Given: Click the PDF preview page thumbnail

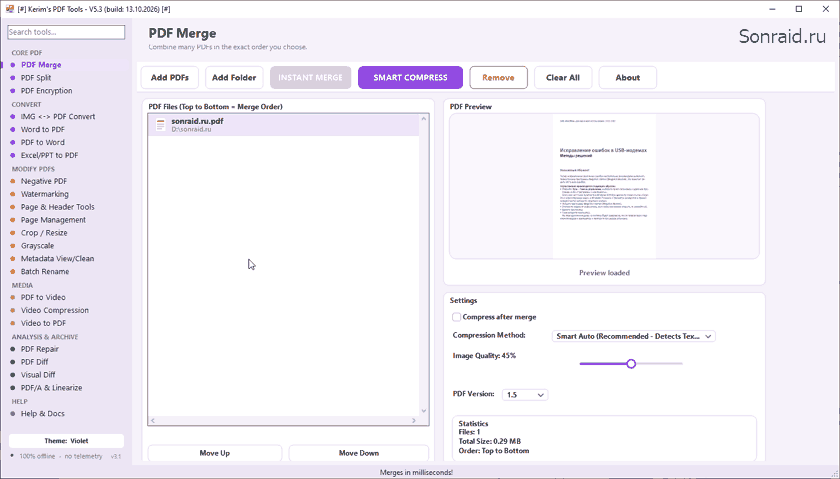Looking at the screenshot, I should pos(604,186).
